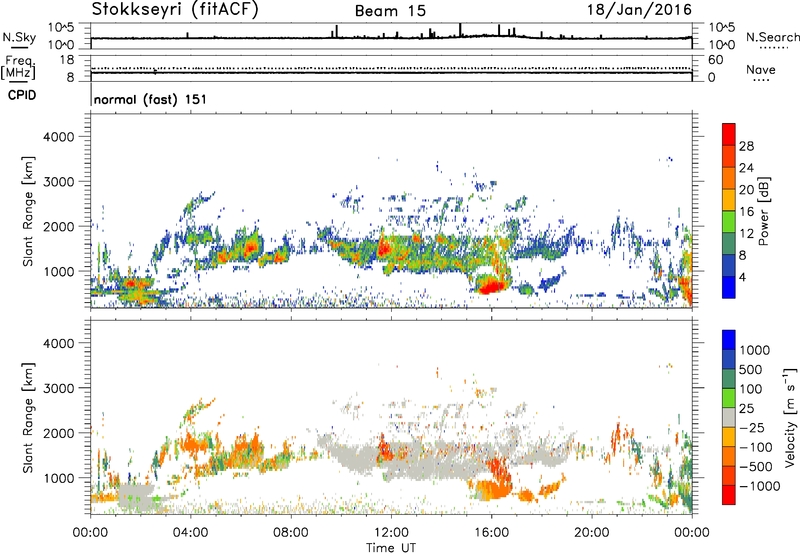Click the '10^5' label on right noise axis
Viewport: 800px width, 554px height.
point(722,27)
